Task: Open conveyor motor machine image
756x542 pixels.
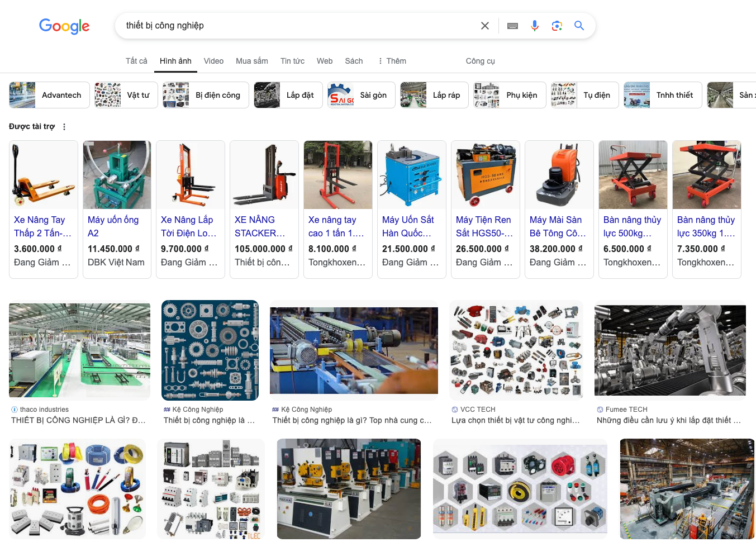Action: (354, 350)
